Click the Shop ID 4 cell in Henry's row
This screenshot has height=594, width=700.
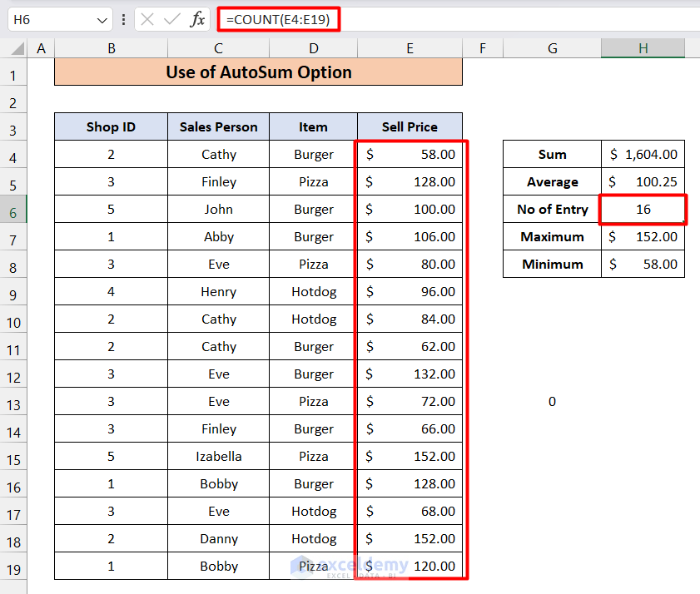112,291
